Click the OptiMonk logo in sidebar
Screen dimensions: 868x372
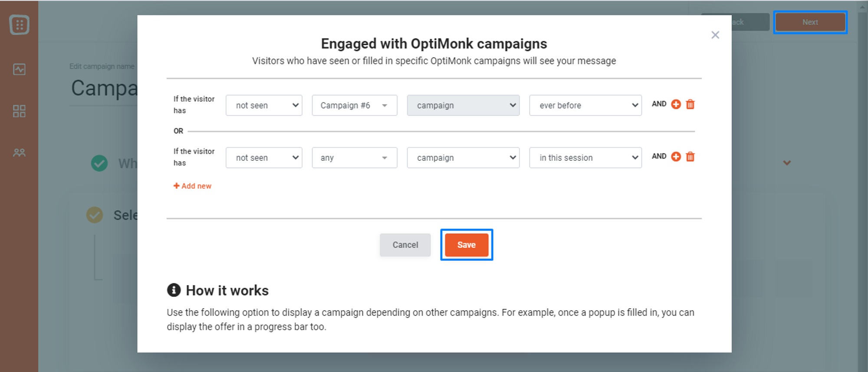(x=19, y=25)
